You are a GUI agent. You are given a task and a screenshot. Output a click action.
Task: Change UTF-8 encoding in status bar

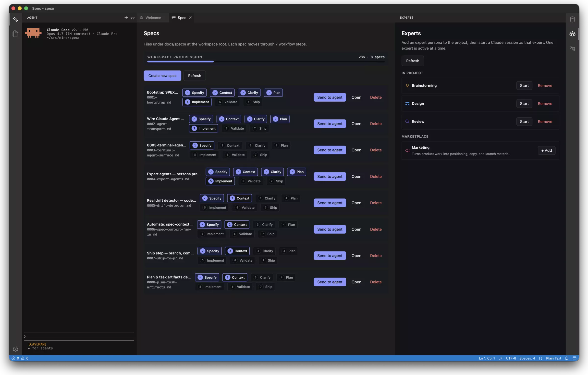pyautogui.click(x=511, y=358)
